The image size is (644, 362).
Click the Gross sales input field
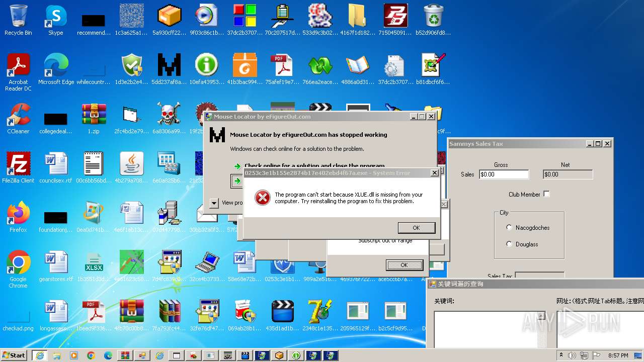pos(504,174)
